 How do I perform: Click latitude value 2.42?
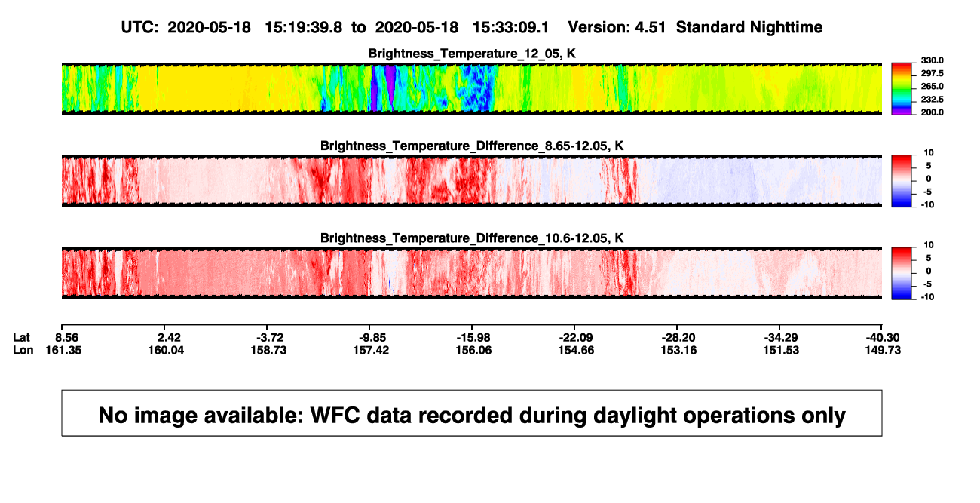pos(169,336)
